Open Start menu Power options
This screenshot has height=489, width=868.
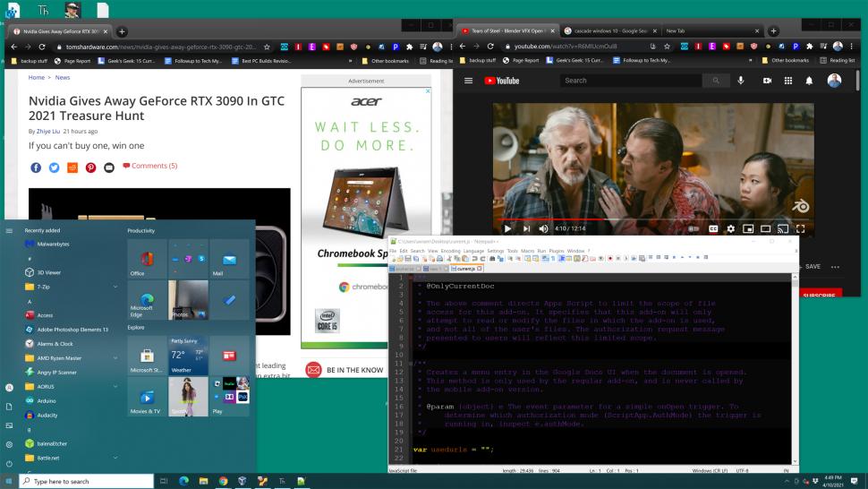tap(9, 464)
